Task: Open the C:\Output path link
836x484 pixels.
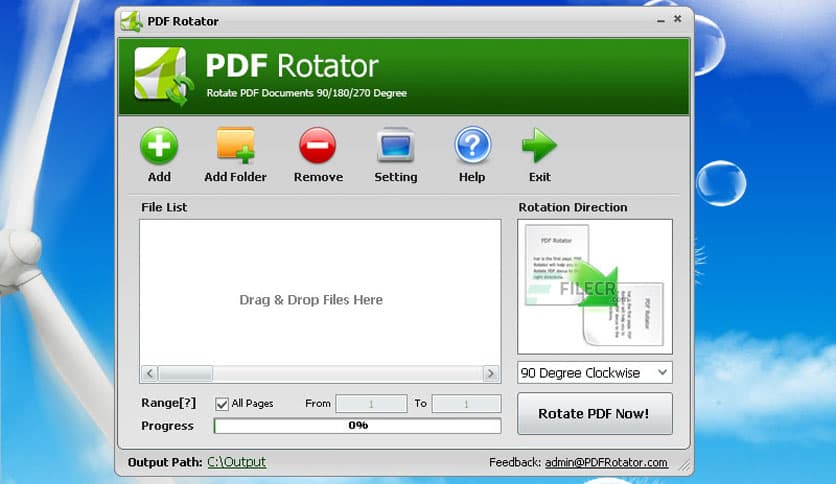Action: point(236,462)
